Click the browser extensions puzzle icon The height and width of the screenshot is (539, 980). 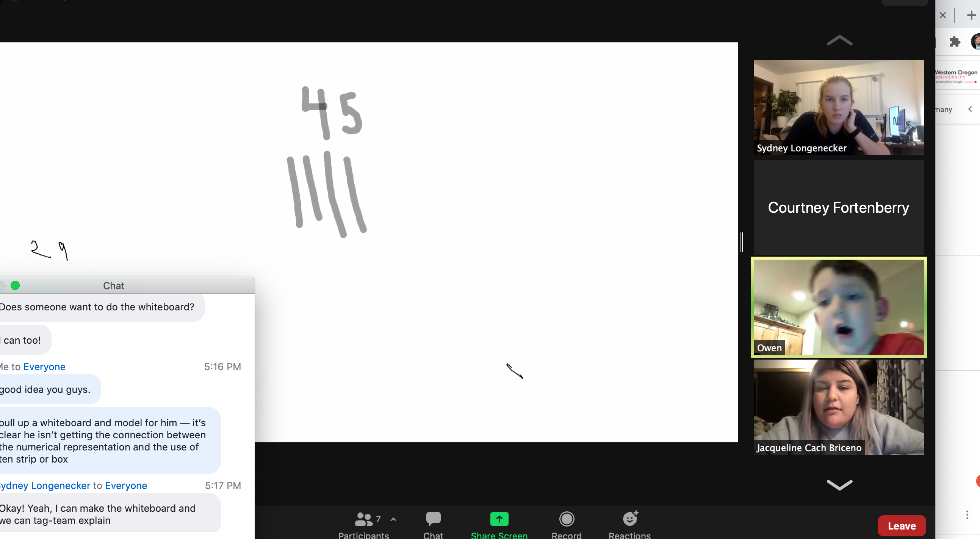pyautogui.click(x=955, y=42)
